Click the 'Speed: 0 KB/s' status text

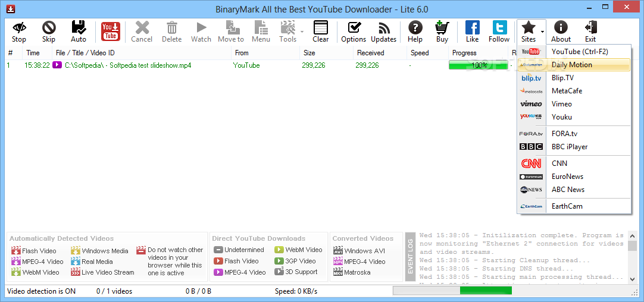coord(296,291)
